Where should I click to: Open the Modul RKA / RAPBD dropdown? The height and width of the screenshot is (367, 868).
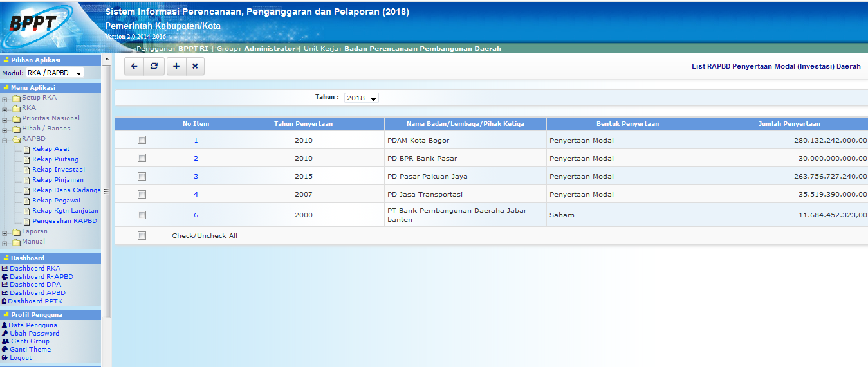click(x=55, y=73)
